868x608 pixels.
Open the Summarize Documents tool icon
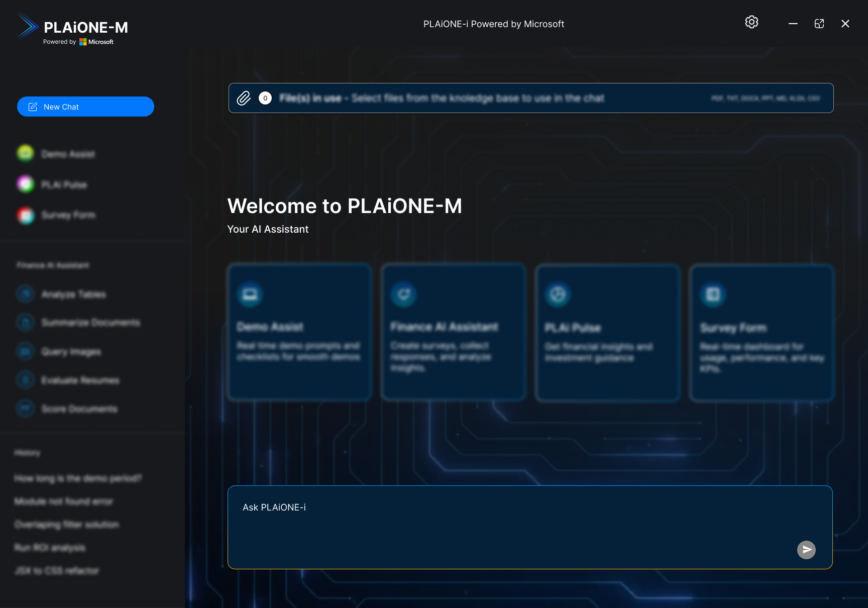coord(25,323)
